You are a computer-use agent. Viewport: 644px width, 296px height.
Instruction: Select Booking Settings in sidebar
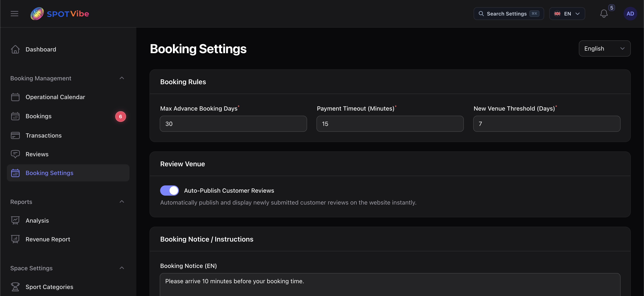[68, 173]
